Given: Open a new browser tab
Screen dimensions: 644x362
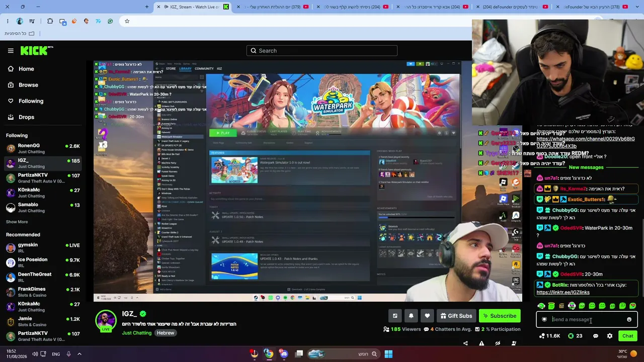Looking at the screenshot, I should (147, 7).
